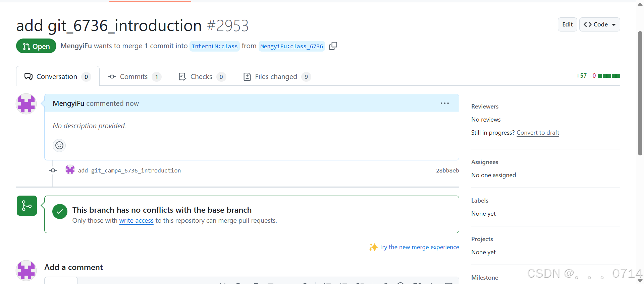644x284 pixels.
Task: Click the 'Add a comment' heading
Action: 73,267
